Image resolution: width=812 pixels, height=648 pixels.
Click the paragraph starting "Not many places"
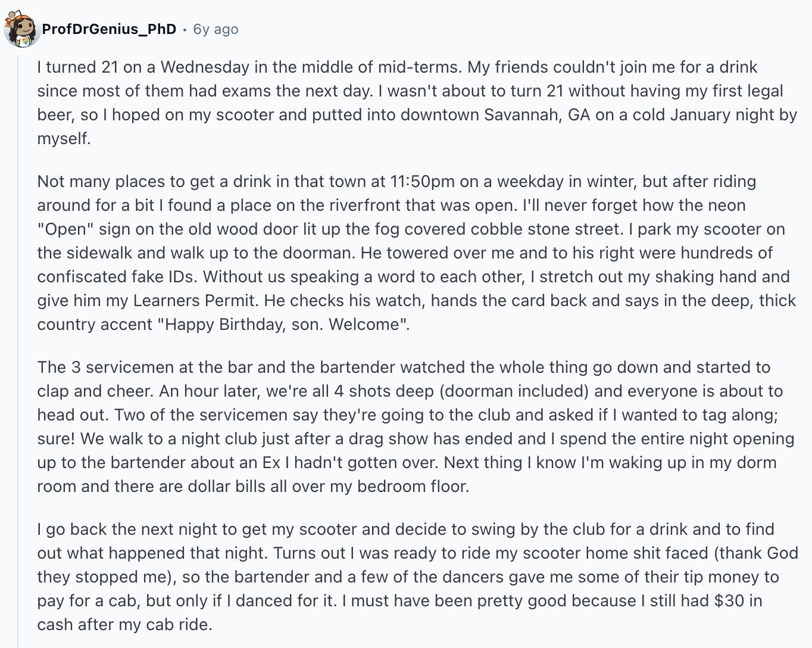tap(417, 253)
